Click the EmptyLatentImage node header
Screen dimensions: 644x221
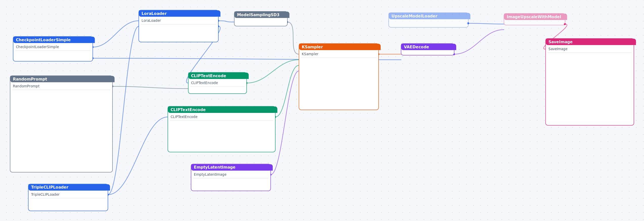[x=232, y=167]
